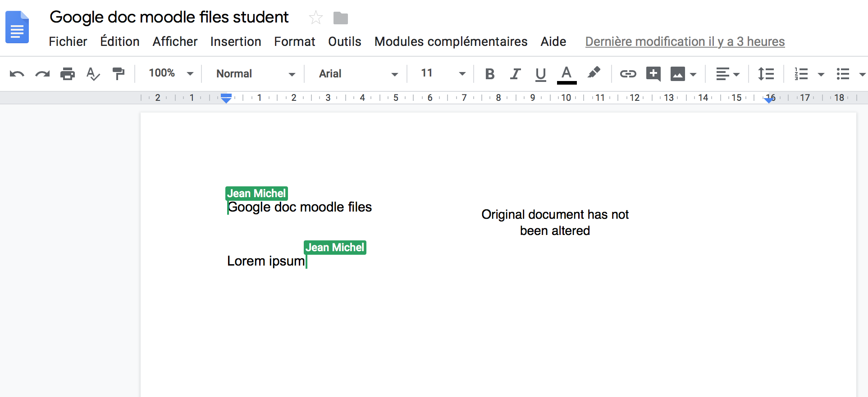The height and width of the screenshot is (397, 868).
Task: Star the document
Action: pos(316,18)
